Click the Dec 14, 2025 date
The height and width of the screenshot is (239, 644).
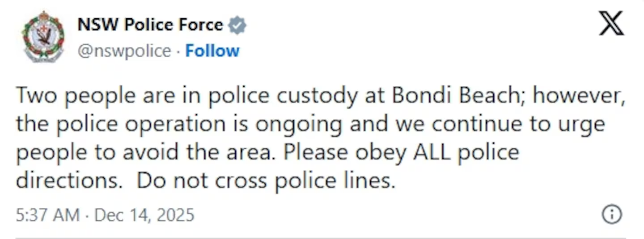click(x=144, y=215)
